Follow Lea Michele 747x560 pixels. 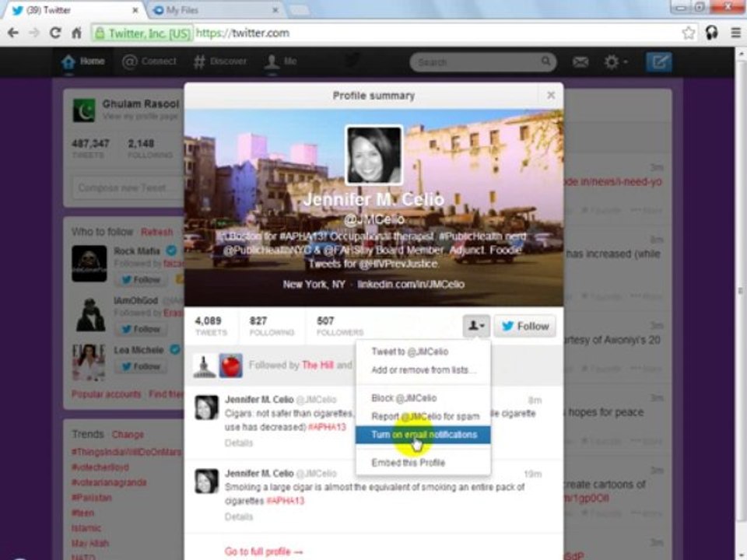point(141,366)
